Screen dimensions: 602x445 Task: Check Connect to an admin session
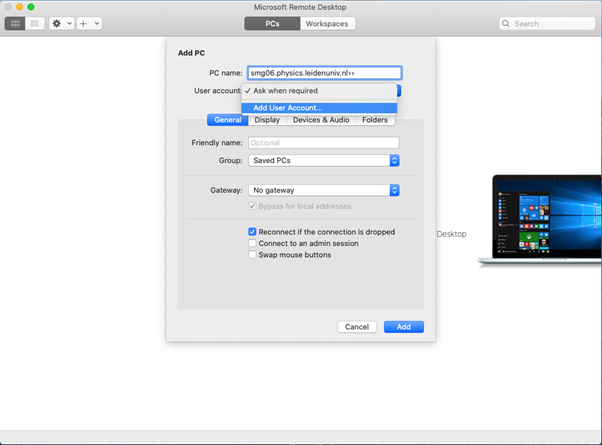pyautogui.click(x=253, y=243)
